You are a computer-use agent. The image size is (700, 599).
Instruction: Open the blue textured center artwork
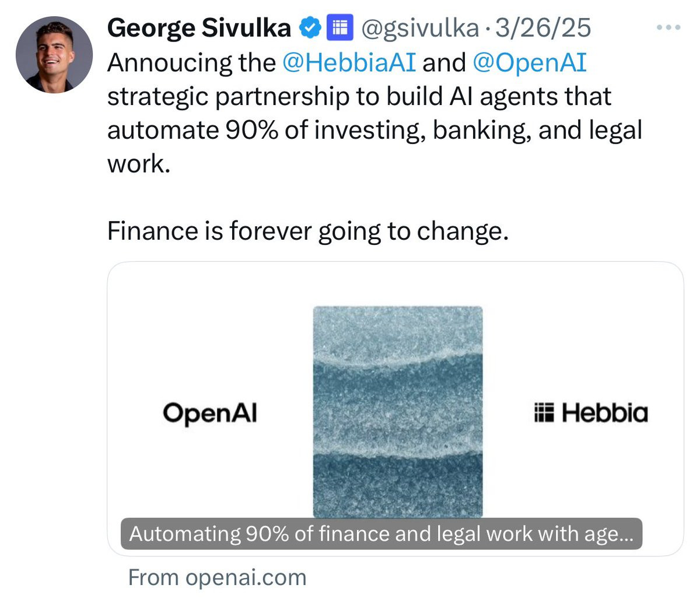(x=398, y=408)
